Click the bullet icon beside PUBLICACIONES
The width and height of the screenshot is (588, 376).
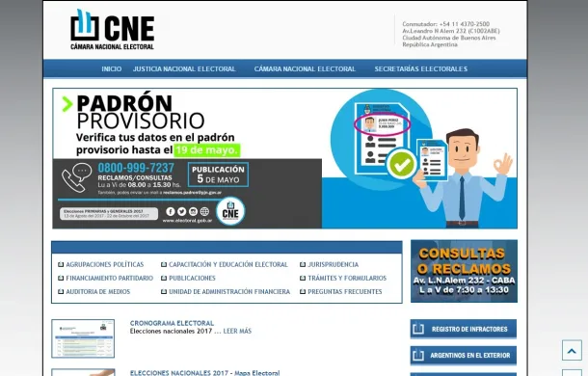[x=164, y=278]
